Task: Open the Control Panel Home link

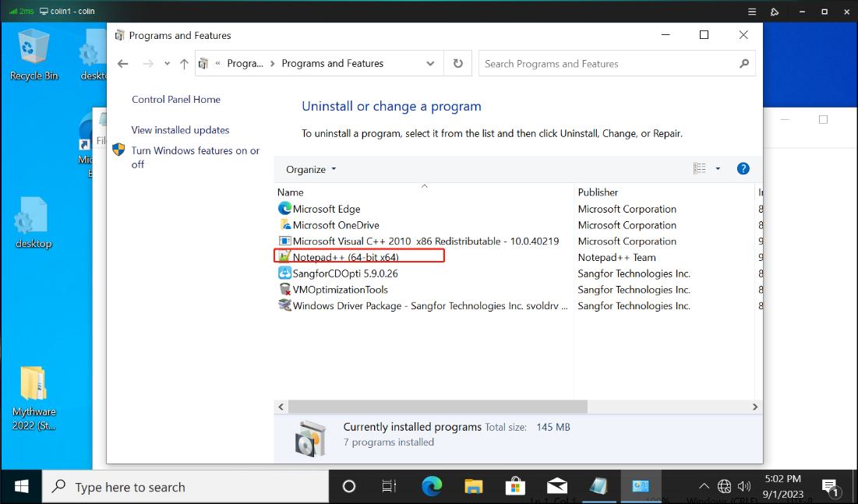Action: [176, 100]
